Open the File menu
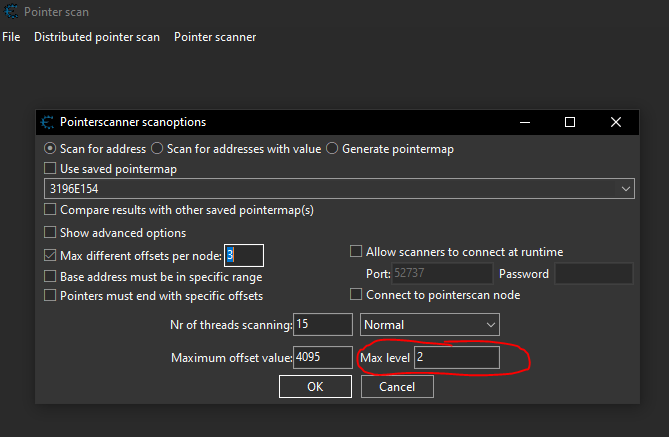Viewport: 669px width, 437px height. tap(11, 37)
